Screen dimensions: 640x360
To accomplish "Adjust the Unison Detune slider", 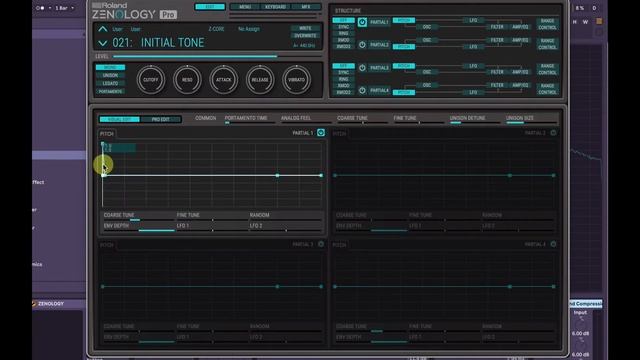I will pos(475,122).
